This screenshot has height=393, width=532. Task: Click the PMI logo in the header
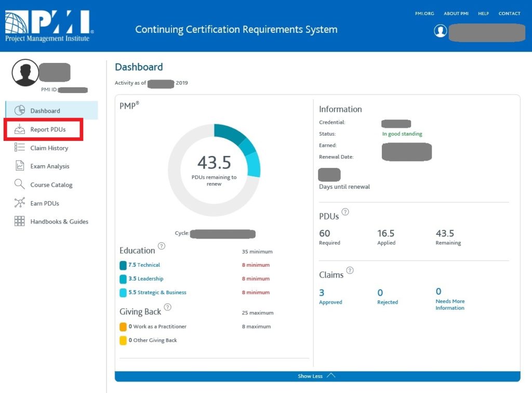point(49,26)
